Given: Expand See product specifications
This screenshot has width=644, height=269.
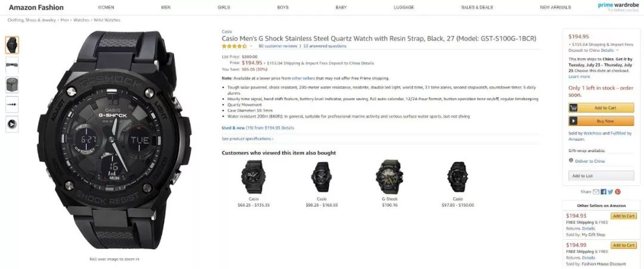Looking at the screenshot, I should click(247, 139).
